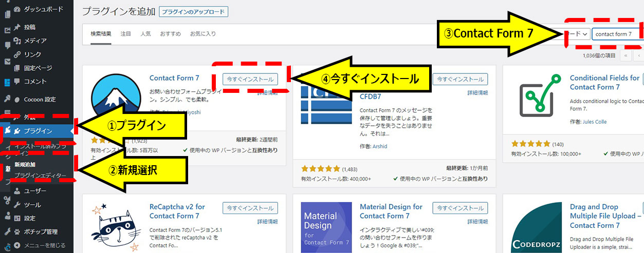
Task: Click the ReCaptcha v2 masked cat logo
Action: (116, 227)
